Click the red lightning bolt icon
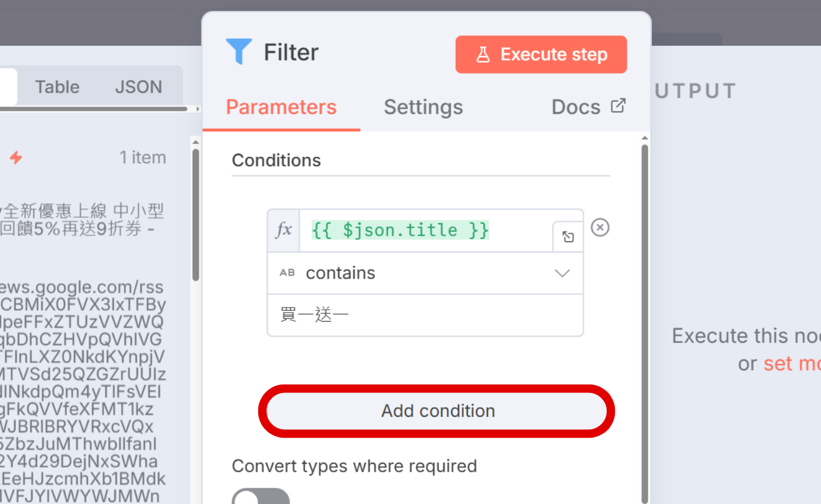 16,157
